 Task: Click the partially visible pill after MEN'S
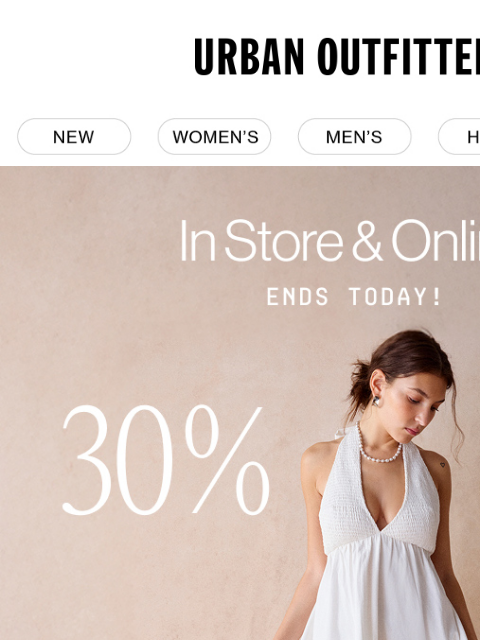point(459,137)
